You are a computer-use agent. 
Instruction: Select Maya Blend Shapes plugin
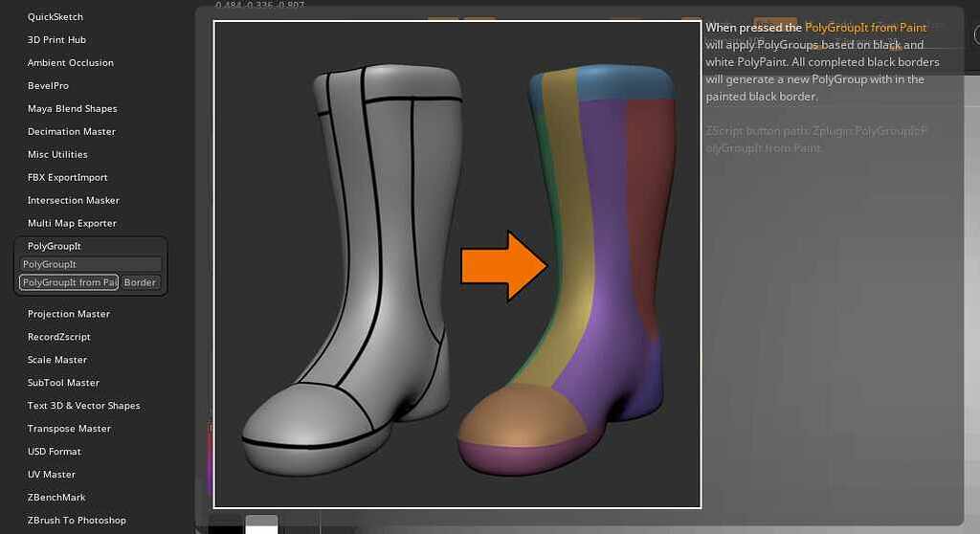tap(73, 109)
